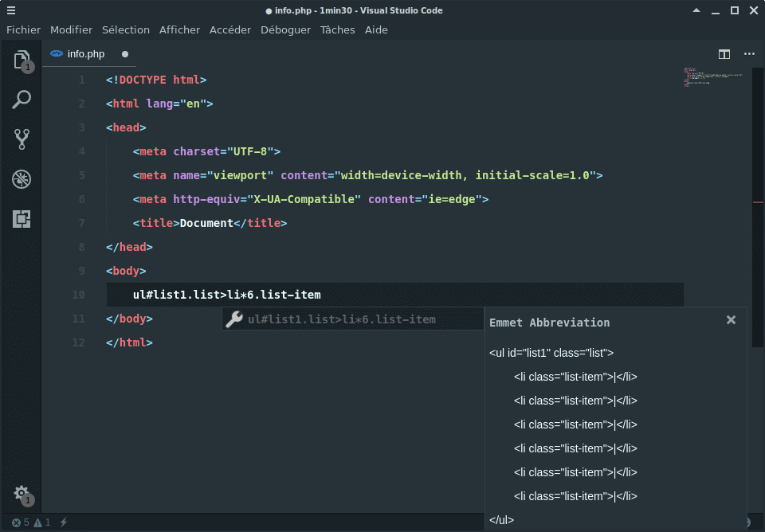Click the split editor icon

click(724, 54)
